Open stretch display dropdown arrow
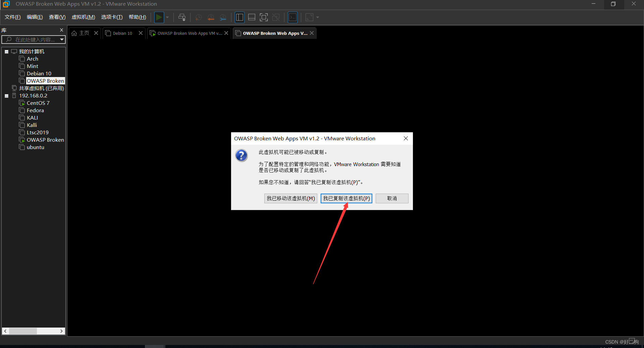The height and width of the screenshot is (348, 644). point(318,17)
